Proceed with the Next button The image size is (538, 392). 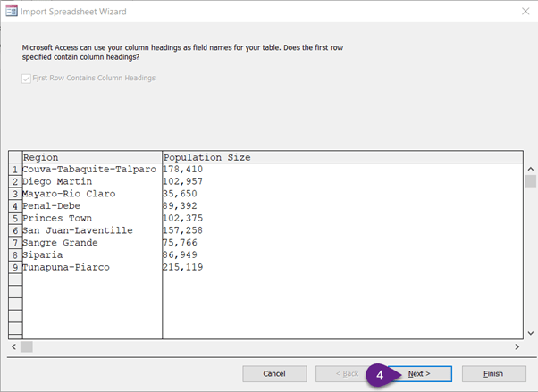(x=419, y=373)
